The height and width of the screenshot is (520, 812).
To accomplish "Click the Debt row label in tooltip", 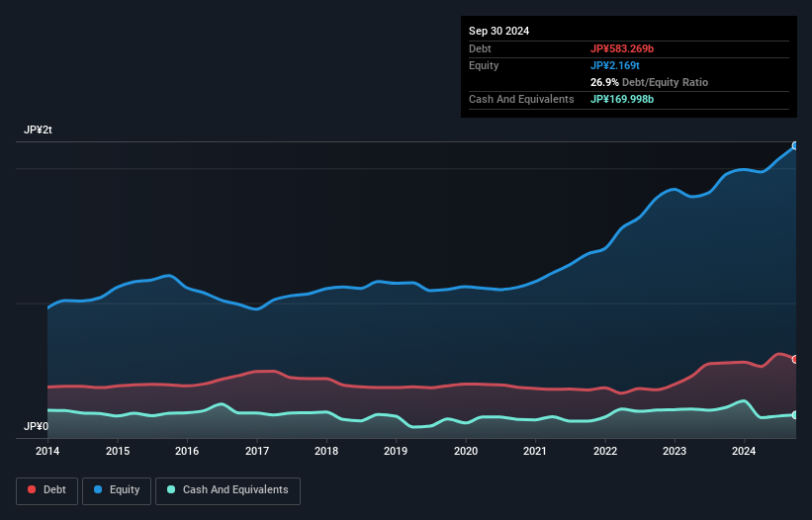I will 480,48.
